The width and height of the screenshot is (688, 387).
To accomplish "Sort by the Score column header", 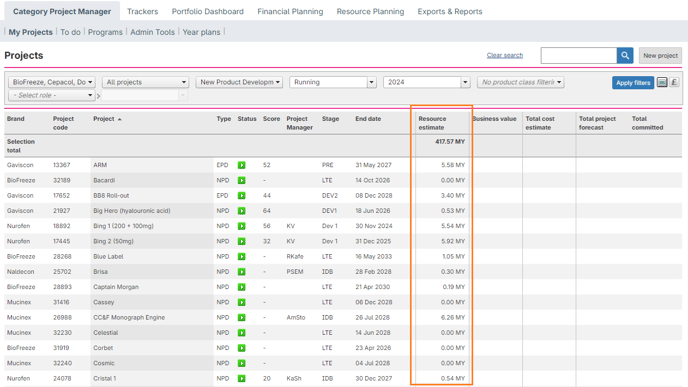I will coord(271,119).
